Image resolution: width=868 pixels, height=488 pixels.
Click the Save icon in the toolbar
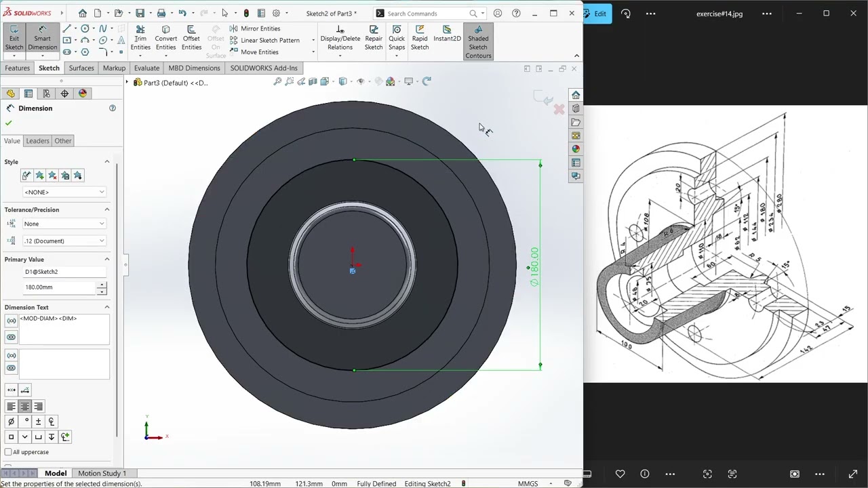click(x=140, y=13)
